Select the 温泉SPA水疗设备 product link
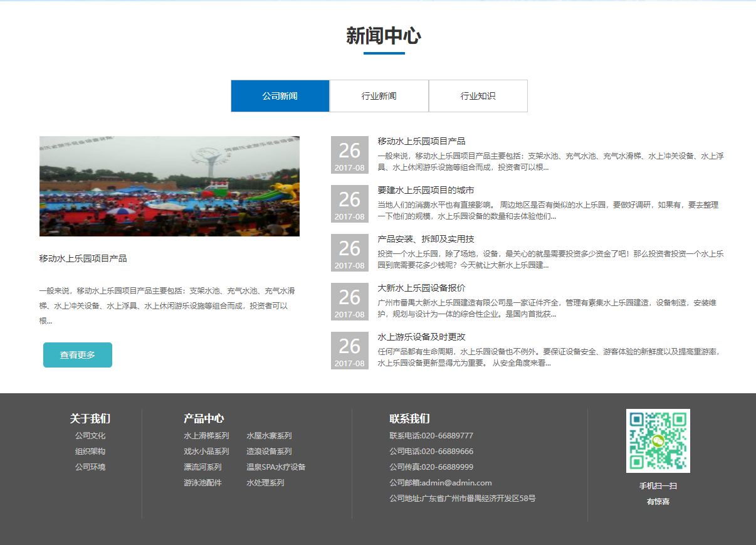The height and width of the screenshot is (545, 756). point(276,467)
